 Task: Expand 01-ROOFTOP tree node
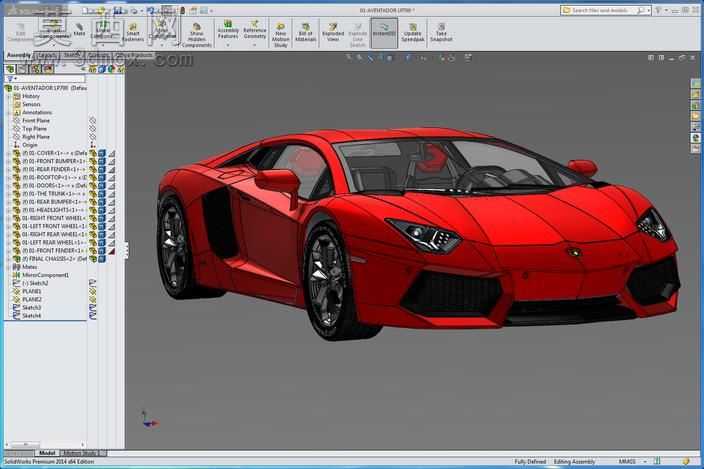pyautogui.click(x=9, y=177)
